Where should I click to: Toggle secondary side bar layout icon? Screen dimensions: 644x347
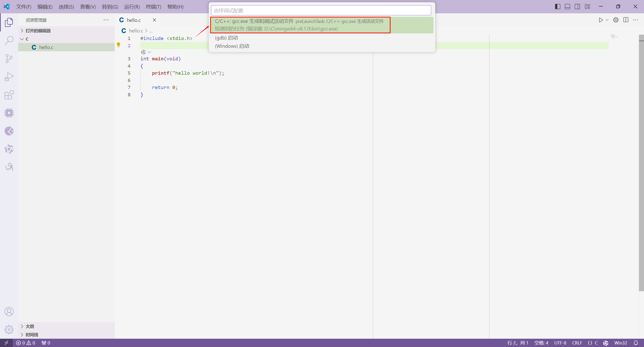tap(577, 7)
